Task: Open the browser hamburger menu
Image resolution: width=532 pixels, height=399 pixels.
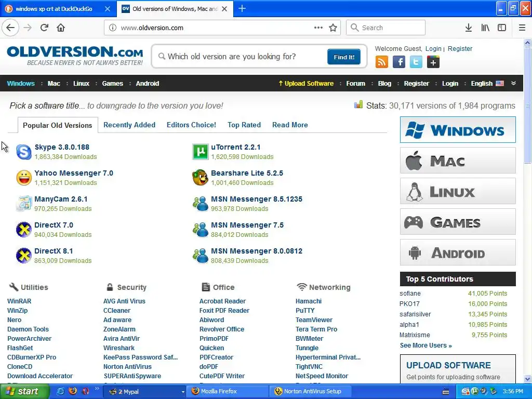Action: point(522,28)
